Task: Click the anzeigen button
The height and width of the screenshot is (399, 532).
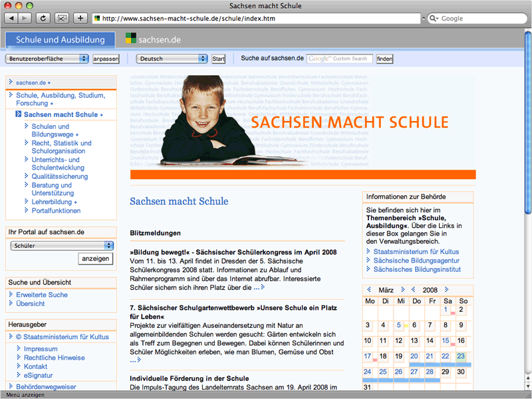Action: pyautogui.click(x=95, y=259)
